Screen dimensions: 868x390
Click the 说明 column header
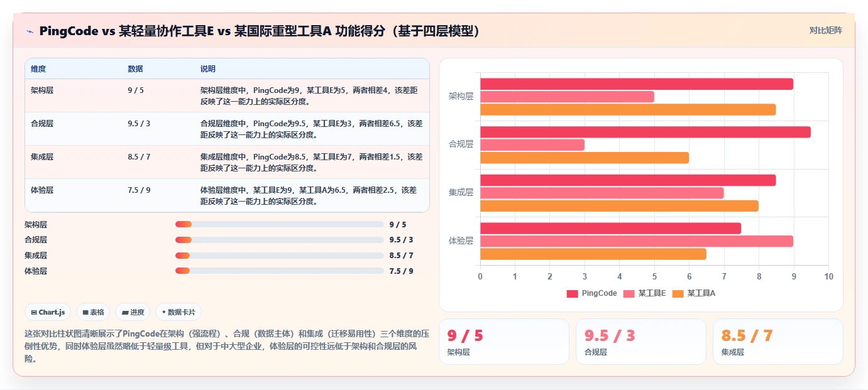pyautogui.click(x=208, y=68)
